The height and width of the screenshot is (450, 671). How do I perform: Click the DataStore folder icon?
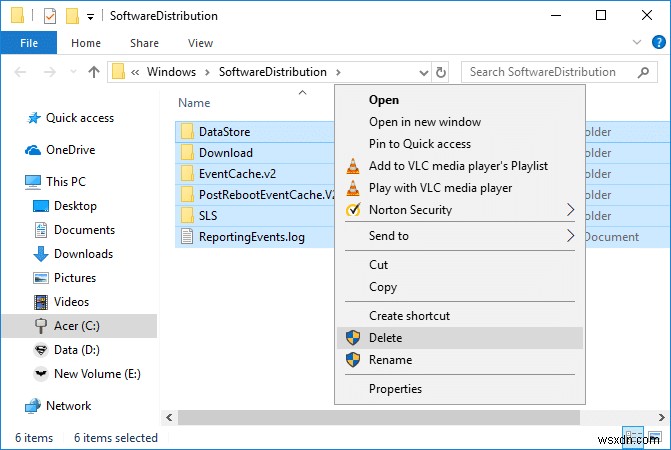pyautogui.click(x=187, y=132)
